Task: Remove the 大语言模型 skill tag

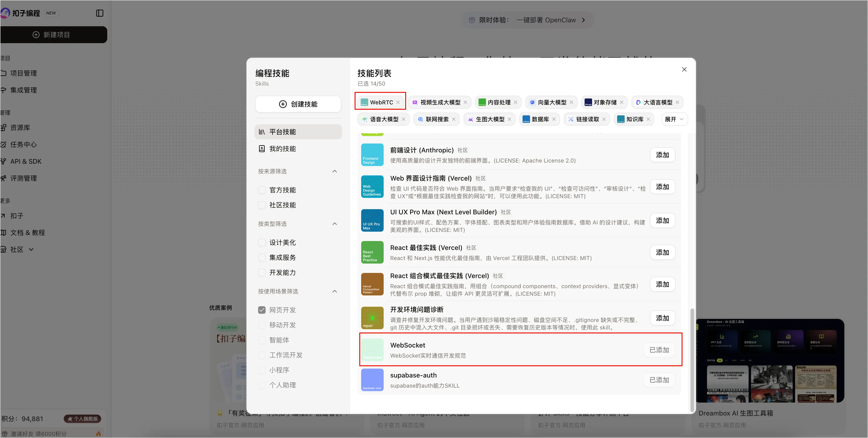Action: click(x=677, y=102)
